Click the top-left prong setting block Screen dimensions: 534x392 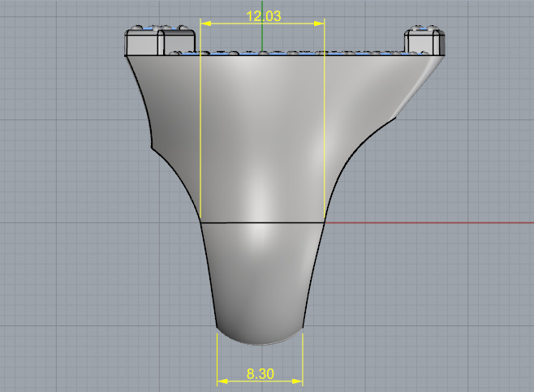pyautogui.click(x=160, y=41)
